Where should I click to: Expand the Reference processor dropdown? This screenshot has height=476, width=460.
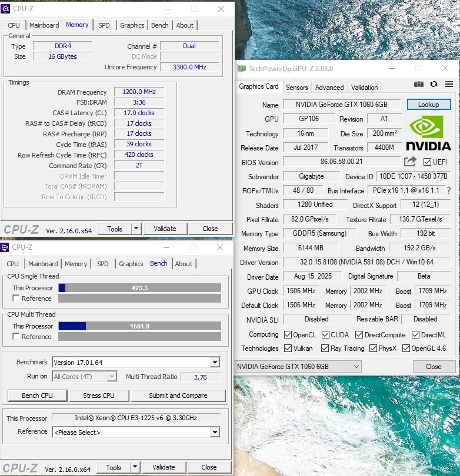215,433
